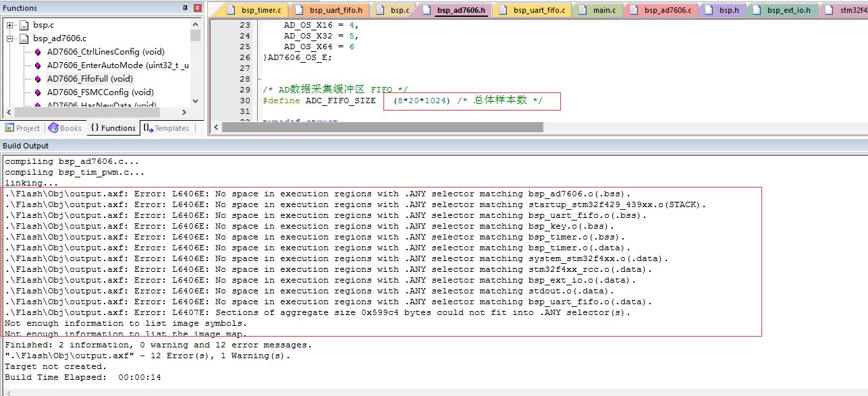868x396 pixels.
Task: Click error line matching startup_stm32f429_439xx.o(STACK)
Action: [356, 204]
